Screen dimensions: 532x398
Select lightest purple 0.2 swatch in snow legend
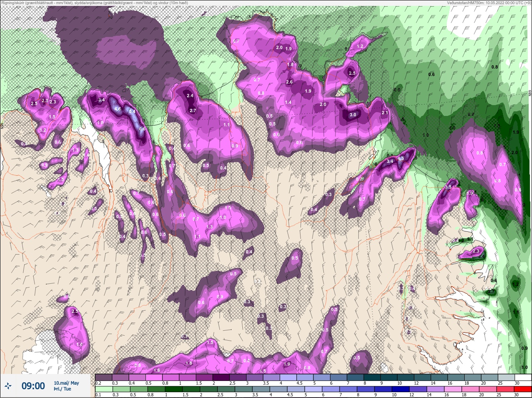tap(103, 377)
